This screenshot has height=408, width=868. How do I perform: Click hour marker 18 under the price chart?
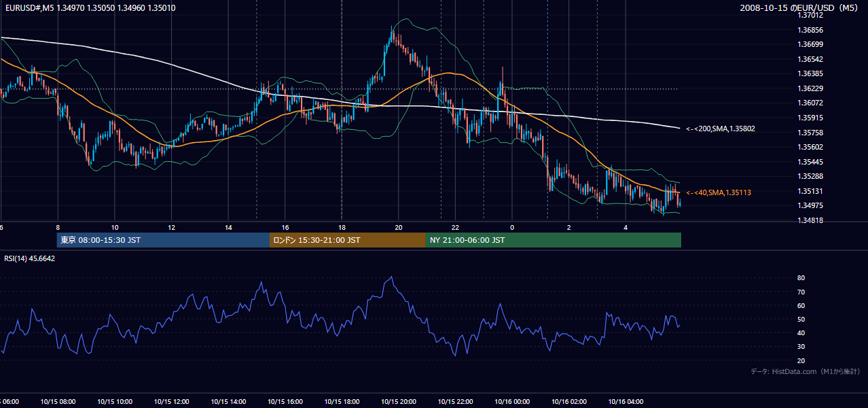coord(342,228)
